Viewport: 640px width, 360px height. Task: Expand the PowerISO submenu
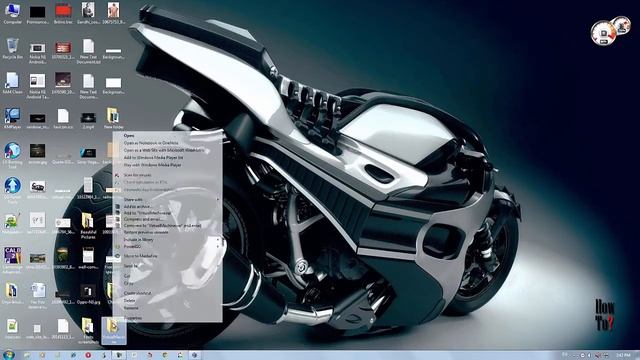point(167,247)
